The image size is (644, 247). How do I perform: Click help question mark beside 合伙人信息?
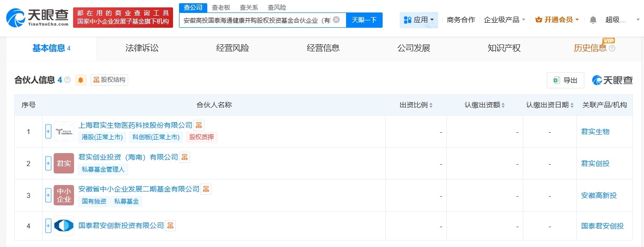click(x=68, y=80)
